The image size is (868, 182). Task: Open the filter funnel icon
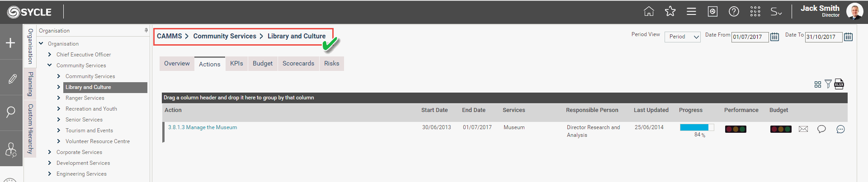tap(828, 84)
